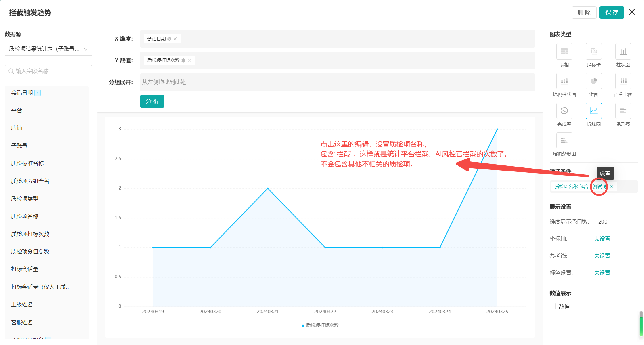Focus the 维度显示条目数 input field
The image size is (644, 345).
(614, 222)
